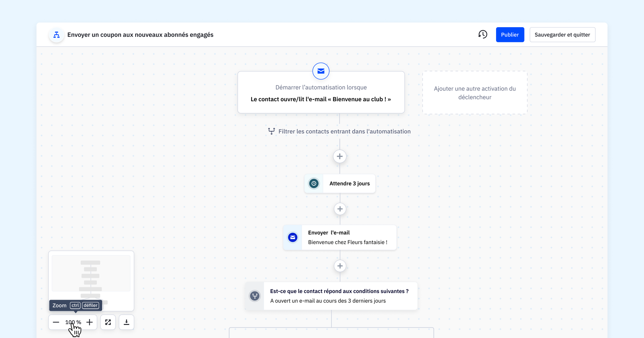Click 'Filtrer les contacts entrant dans l'automatisation'
Screen dimensions: 644x338
344,131
